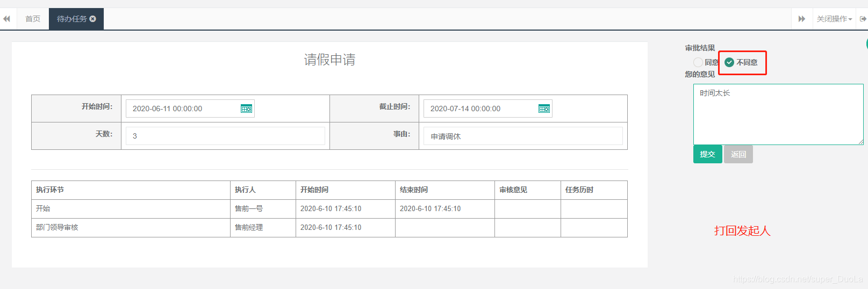This screenshot has width=868, height=289.
Task: Switch to the 首页 tab
Action: pos(33,19)
